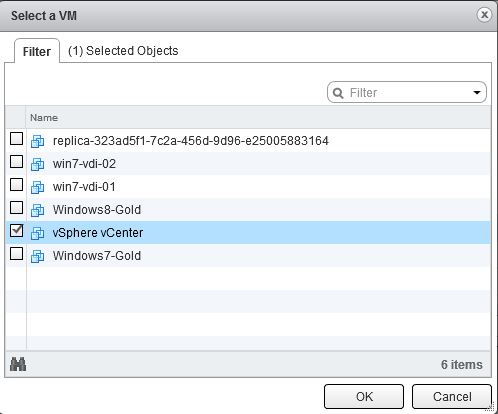498x414 pixels.
Task: Uncheck the vSphere vCenter checkbox
Action: click(x=16, y=231)
